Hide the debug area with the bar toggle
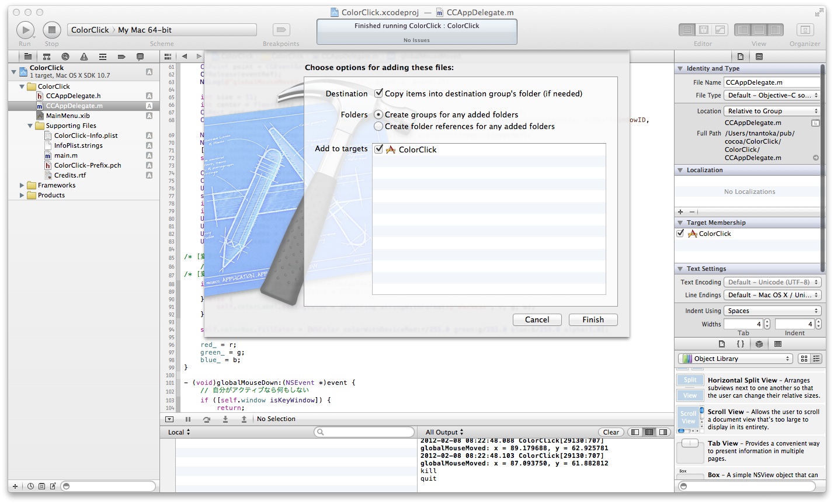This screenshot has width=834, height=504. tap(169, 419)
